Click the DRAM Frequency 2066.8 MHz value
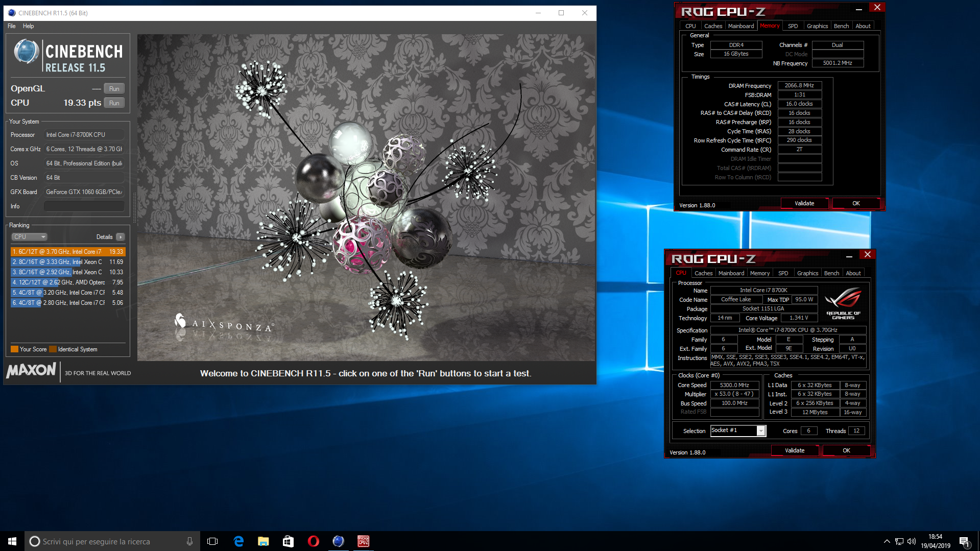Screen dimensions: 980x551 799,86
